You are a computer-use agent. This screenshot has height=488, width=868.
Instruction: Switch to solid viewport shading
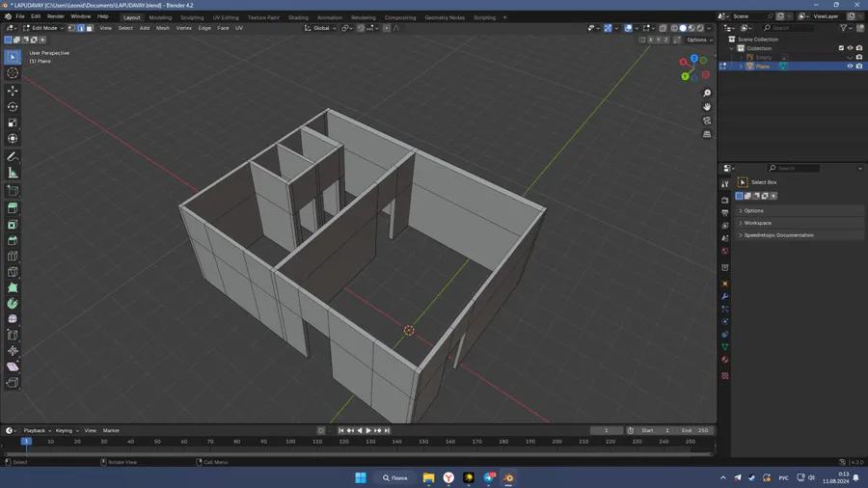tap(683, 28)
